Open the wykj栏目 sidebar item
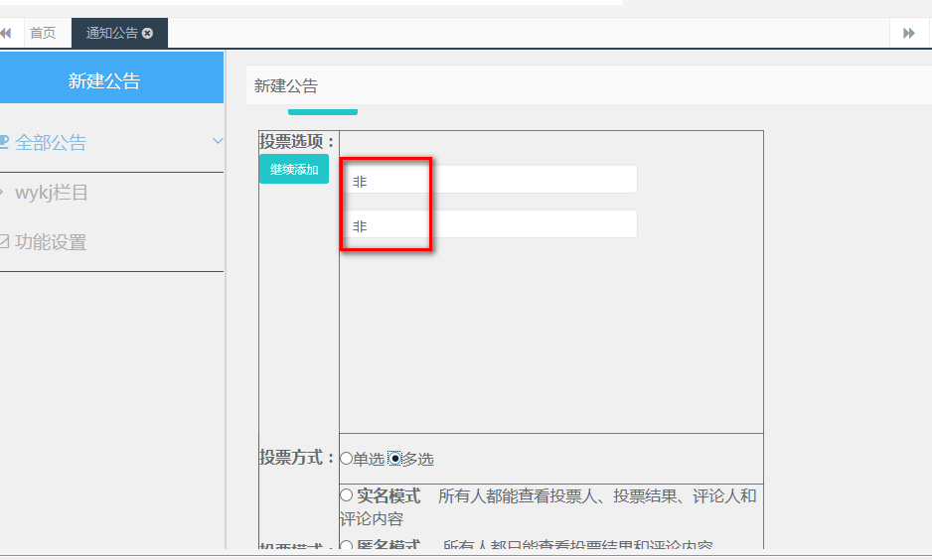This screenshot has width=932, height=560. 51,193
